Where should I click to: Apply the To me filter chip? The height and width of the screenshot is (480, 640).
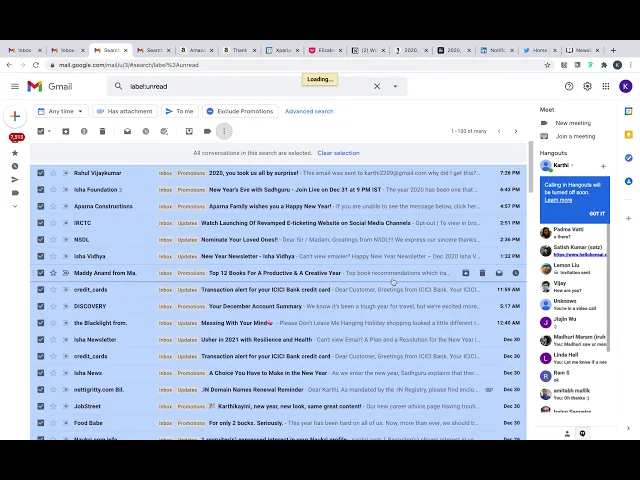click(180, 111)
